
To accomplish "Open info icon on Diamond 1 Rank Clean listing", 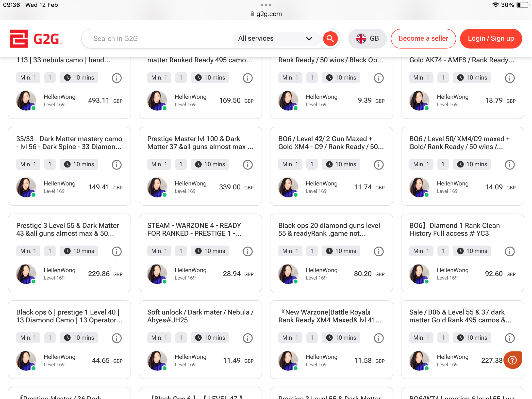I will [510, 251].
